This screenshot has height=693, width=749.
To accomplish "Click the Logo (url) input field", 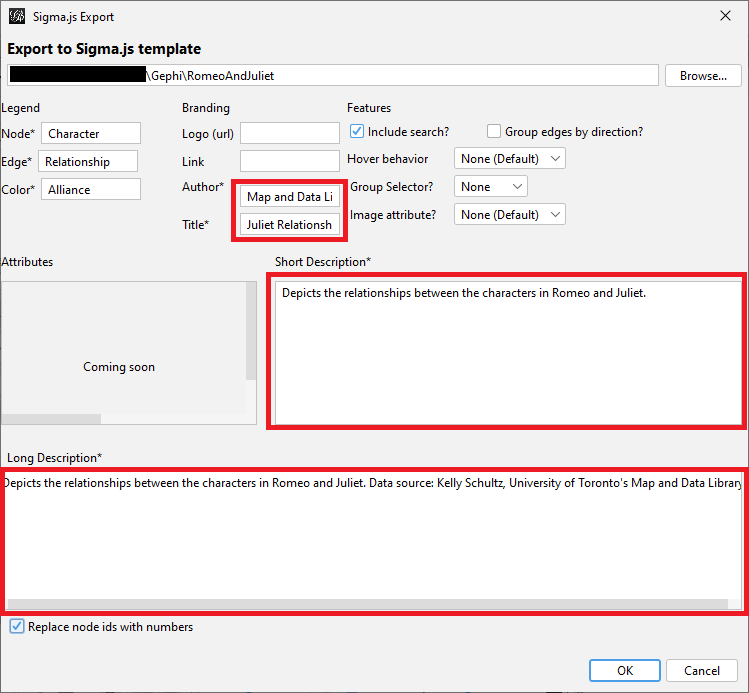I will pyautogui.click(x=290, y=133).
